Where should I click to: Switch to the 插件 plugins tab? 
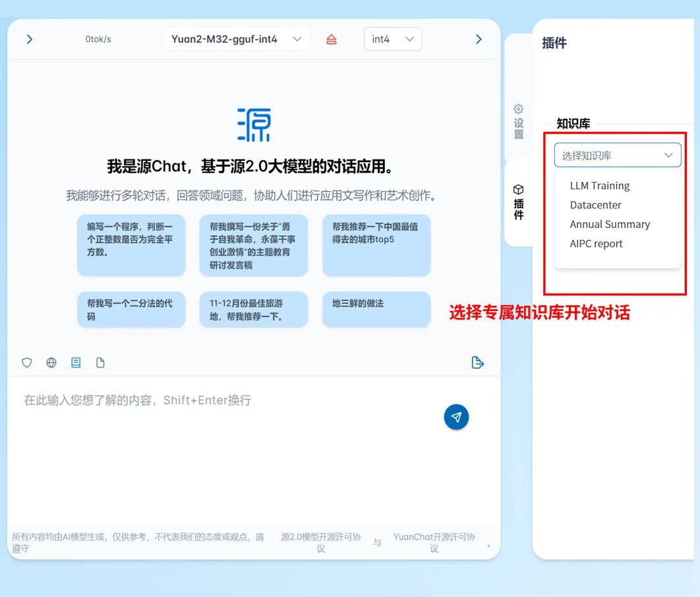tap(519, 203)
